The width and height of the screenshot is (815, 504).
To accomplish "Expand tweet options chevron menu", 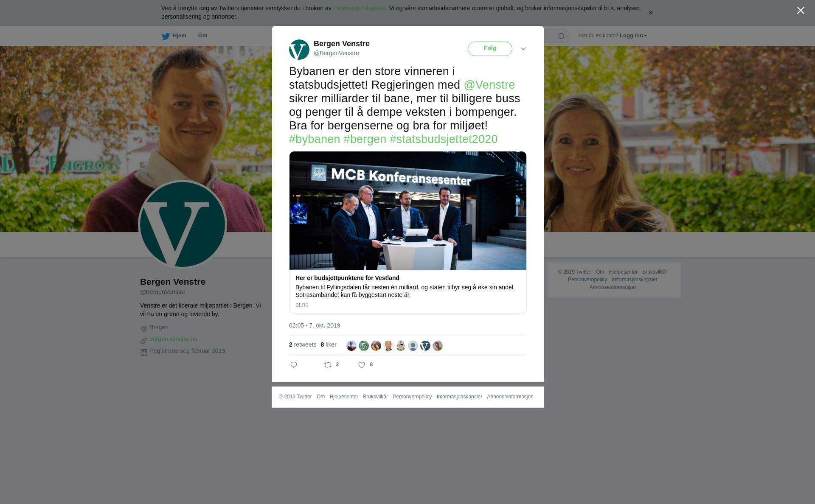I will tap(523, 49).
